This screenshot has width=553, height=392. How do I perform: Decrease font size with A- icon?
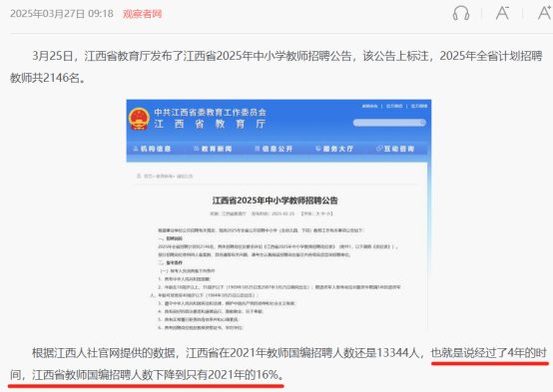pos(502,13)
